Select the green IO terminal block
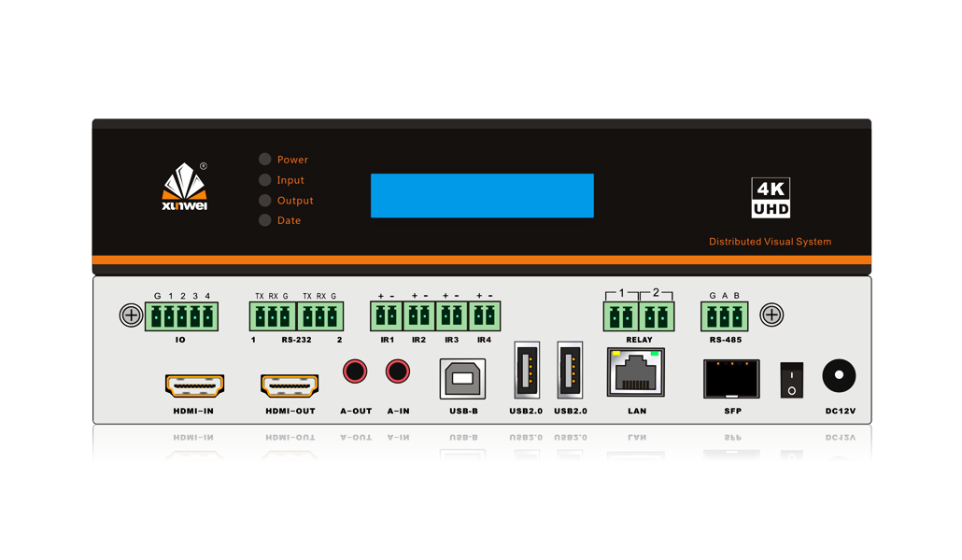This screenshot has width=962, height=560. 181,316
